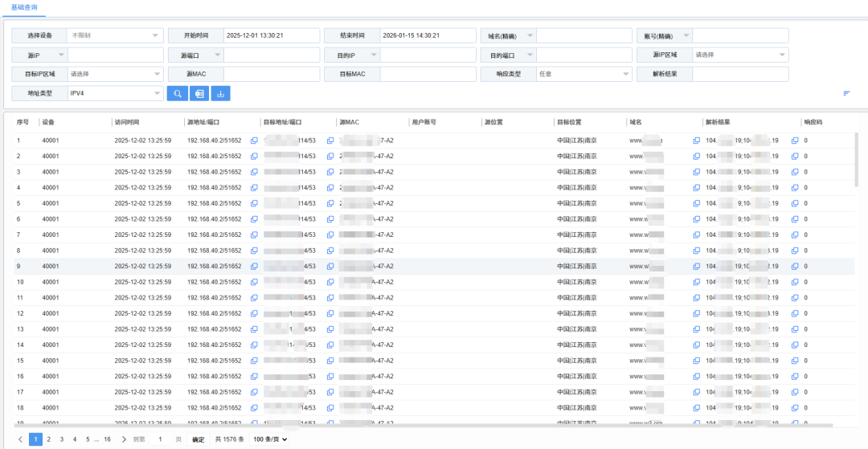Click the table's vertical scrollbar
The height and width of the screenshot is (449, 868).
coord(857,161)
